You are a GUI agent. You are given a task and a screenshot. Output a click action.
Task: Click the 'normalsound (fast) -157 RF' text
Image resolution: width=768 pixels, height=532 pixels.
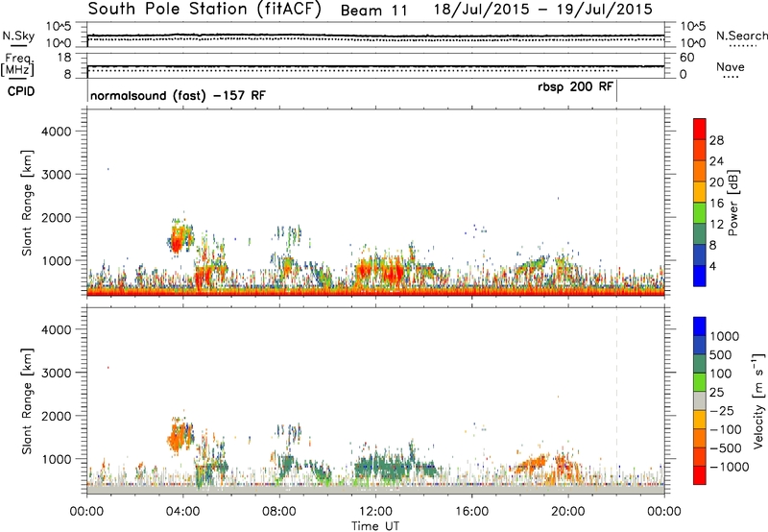pyautogui.click(x=178, y=95)
